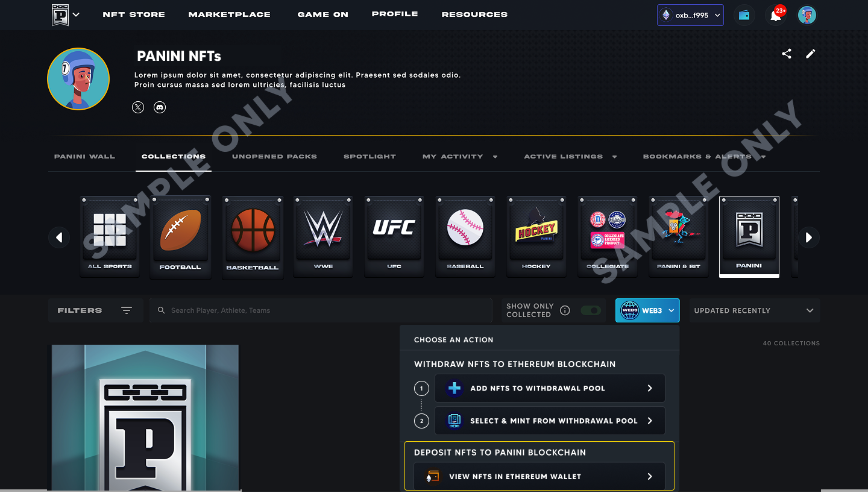Open the X (Twitter) social link
Image resolution: width=868 pixels, height=496 pixels.
(x=138, y=107)
